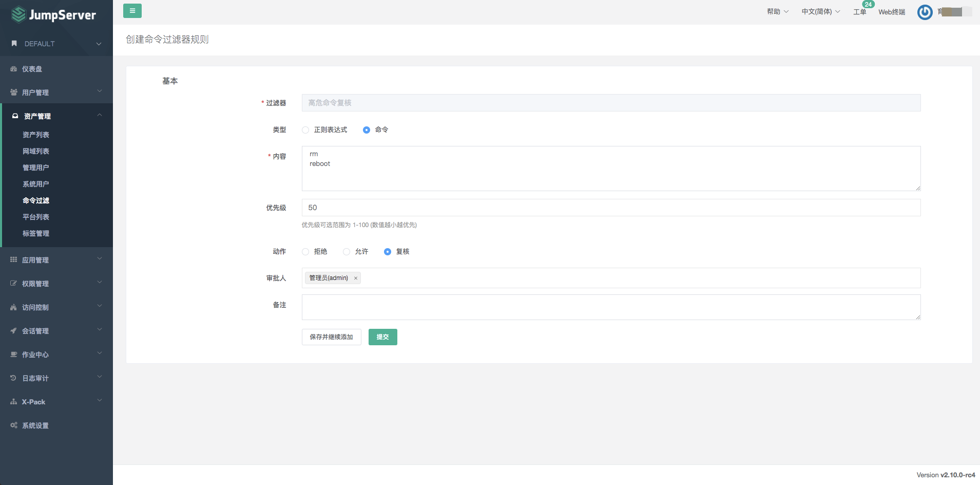Click the 过滤器 filter name field

pyautogui.click(x=611, y=103)
